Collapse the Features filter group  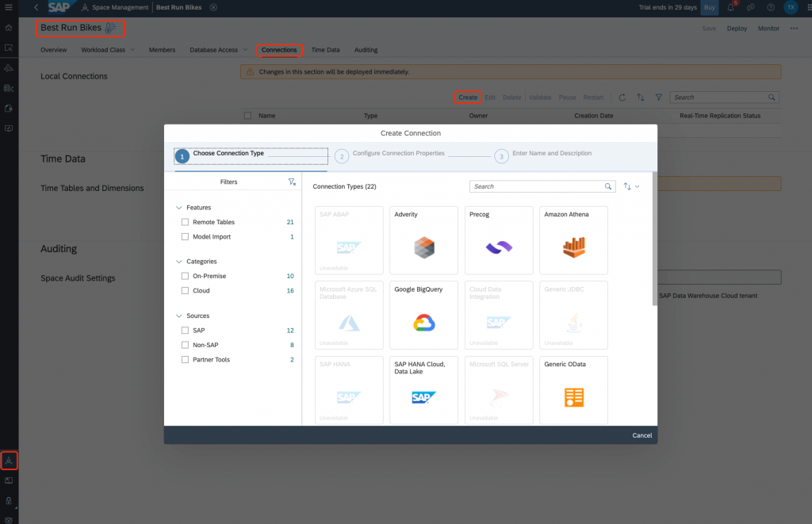coord(178,208)
